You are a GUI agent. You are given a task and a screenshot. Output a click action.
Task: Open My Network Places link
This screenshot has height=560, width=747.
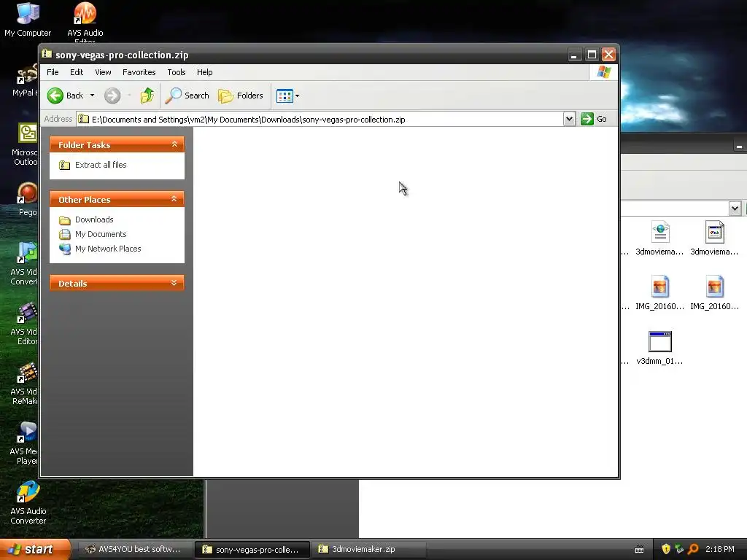coord(108,249)
